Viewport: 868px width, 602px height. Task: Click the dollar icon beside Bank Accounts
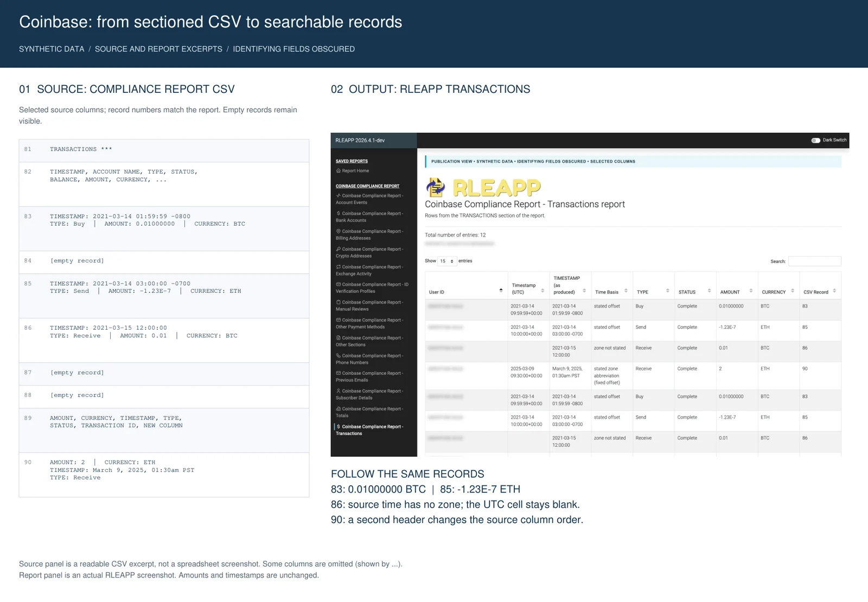tap(339, 214)
